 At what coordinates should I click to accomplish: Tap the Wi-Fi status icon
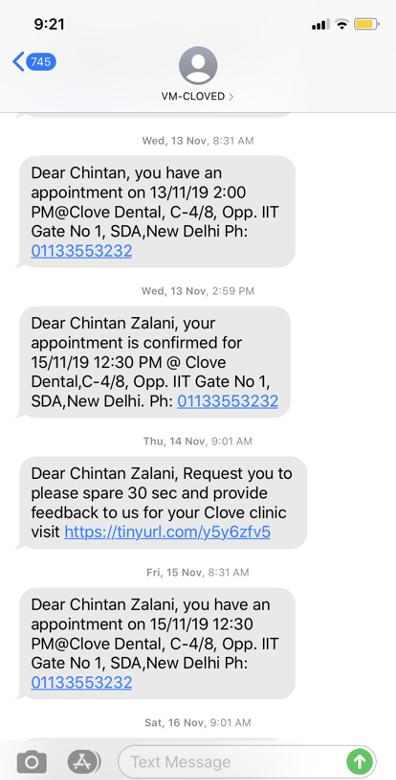342,24
